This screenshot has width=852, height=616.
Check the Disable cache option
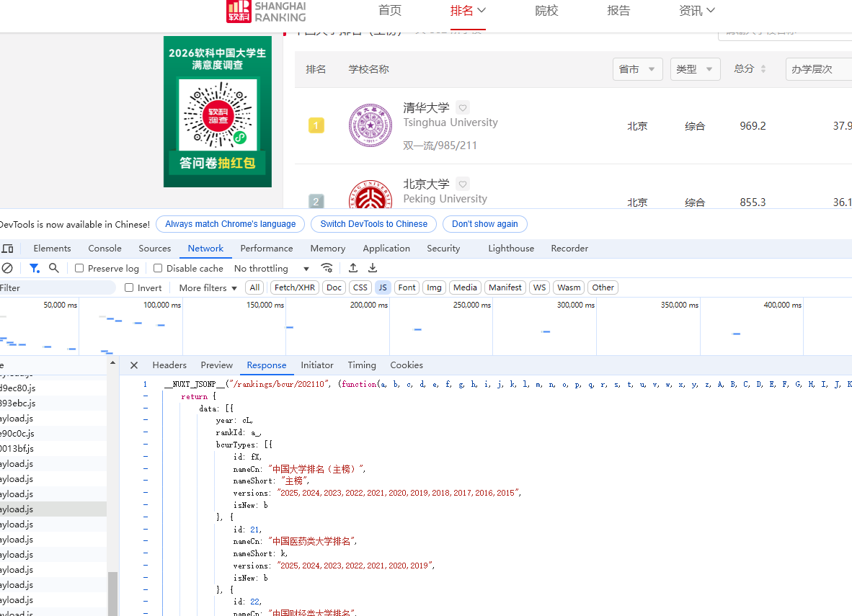coord(157,268)
